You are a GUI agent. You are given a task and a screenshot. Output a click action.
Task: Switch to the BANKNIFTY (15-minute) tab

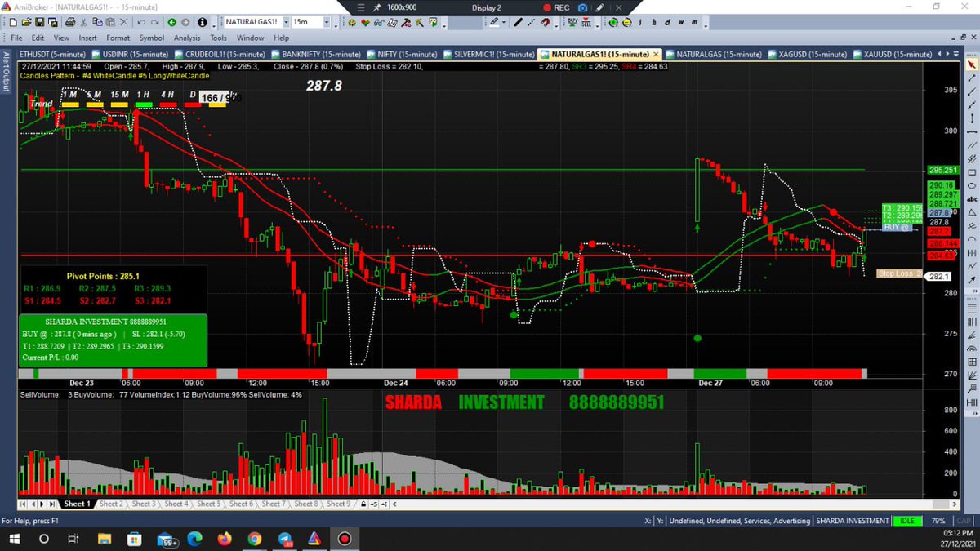[x=317, y=55]
